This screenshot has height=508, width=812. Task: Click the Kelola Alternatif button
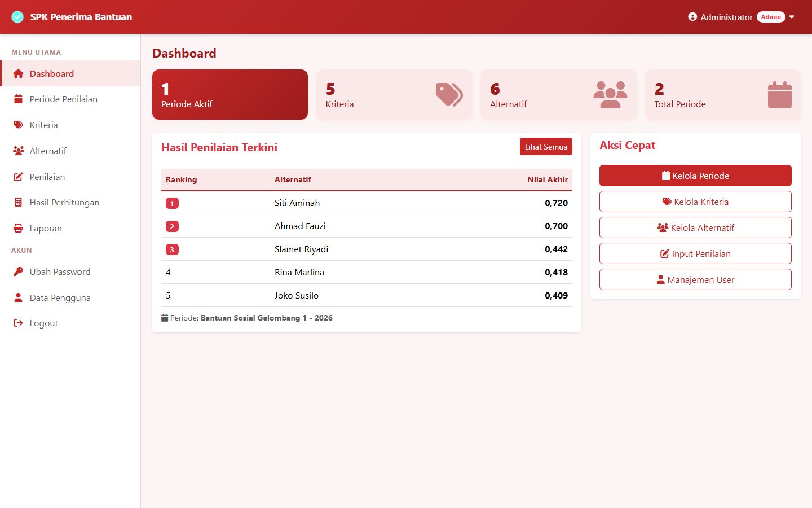pyautogui.click(x=695, y=227)
